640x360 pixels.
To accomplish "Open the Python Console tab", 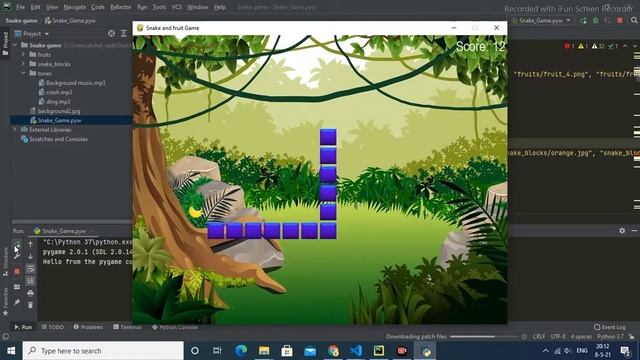I will pyautogui.click(x=175, y=327).
